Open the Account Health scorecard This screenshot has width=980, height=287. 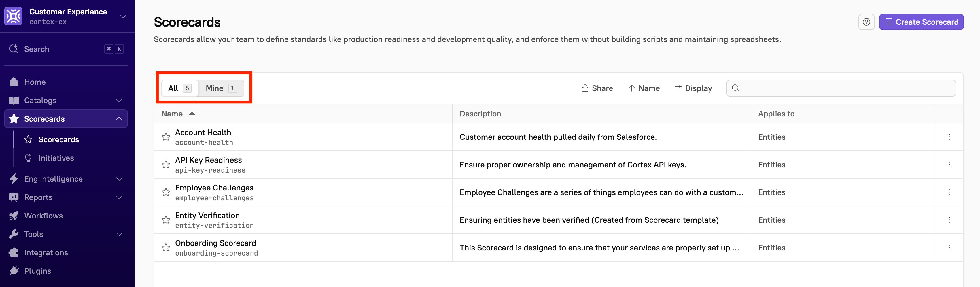(x=203, y=133)
